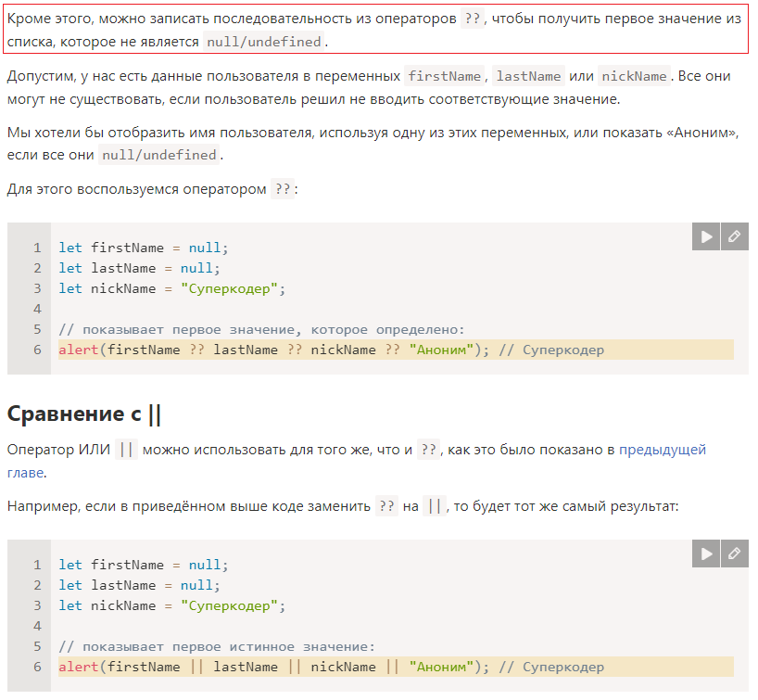This screenshot has height=700, width=758.
Task: Follow the 'предыдущей главе' link
Action: tap(663, 450)
